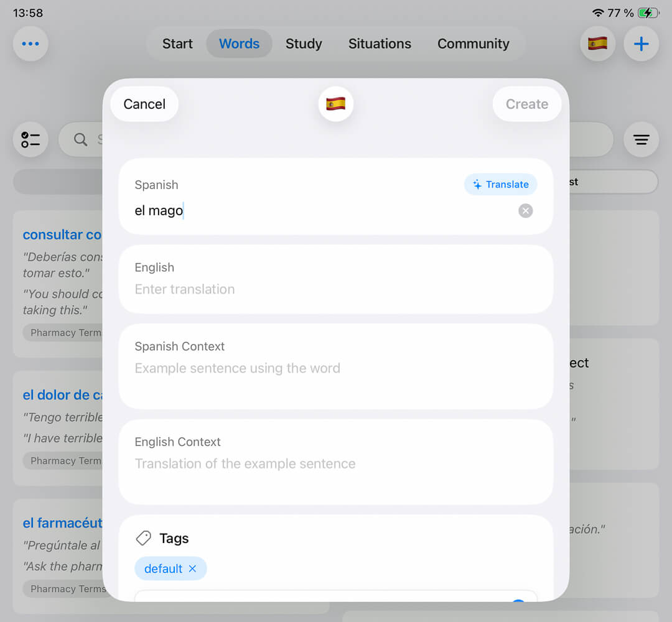Tap the search magnifier icon
Screen dimensions: 672x622
[x=81, y=139]
